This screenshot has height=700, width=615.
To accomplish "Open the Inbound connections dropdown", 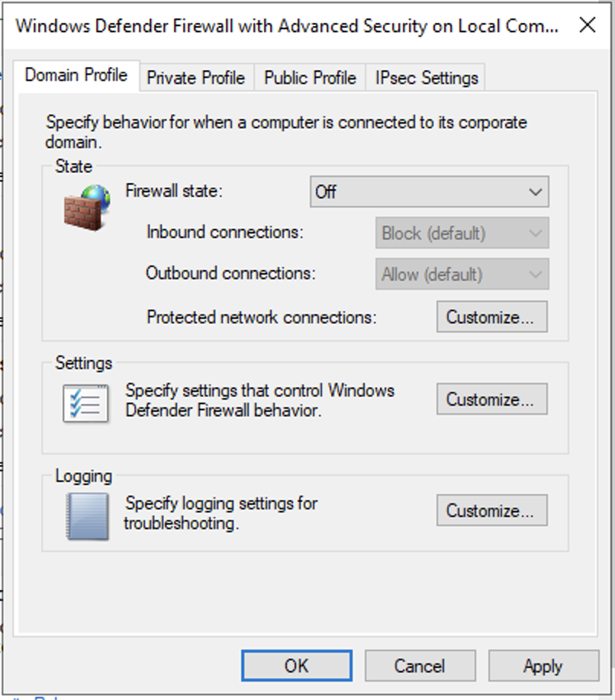I will pyautogui.click(x=462, y=233).
